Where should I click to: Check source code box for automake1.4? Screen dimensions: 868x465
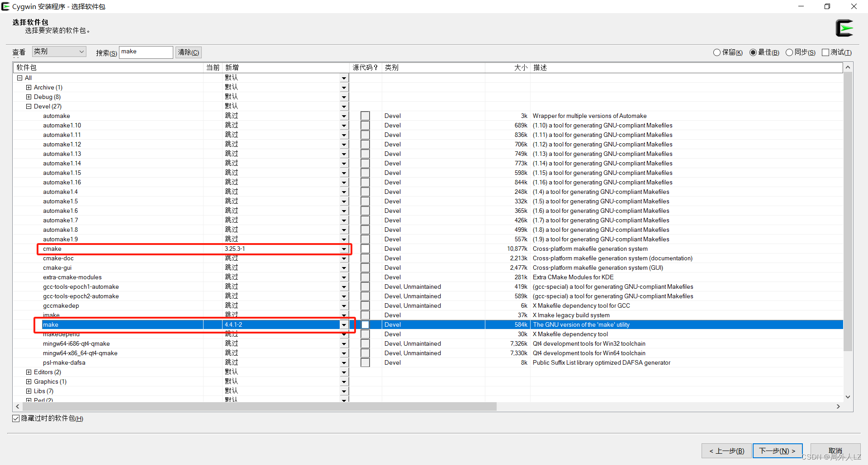pos(365,192)
